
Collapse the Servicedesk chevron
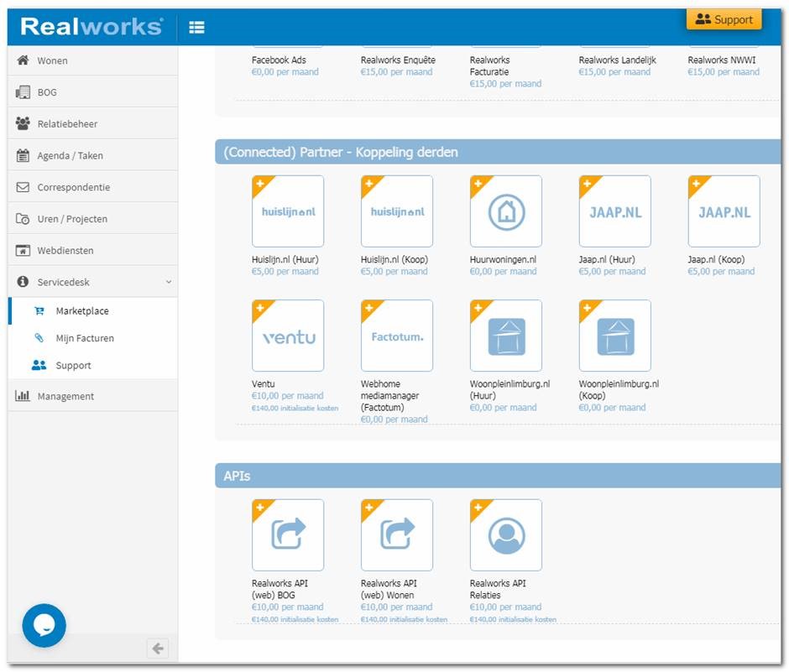169,282
